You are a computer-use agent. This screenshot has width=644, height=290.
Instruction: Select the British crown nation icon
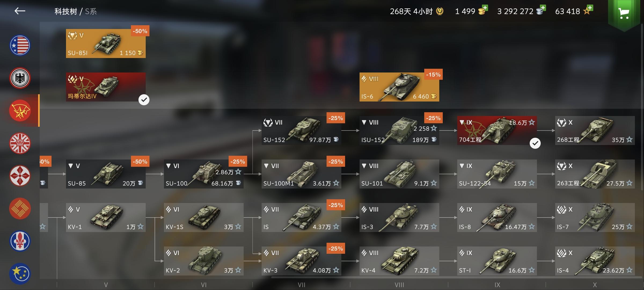[x=20, y=143]
